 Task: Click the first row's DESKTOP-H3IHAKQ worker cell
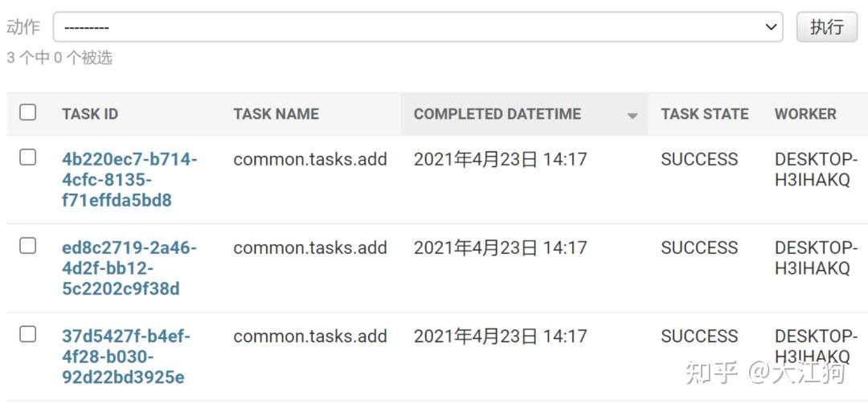pyautogui.click(x=815, y=169)
